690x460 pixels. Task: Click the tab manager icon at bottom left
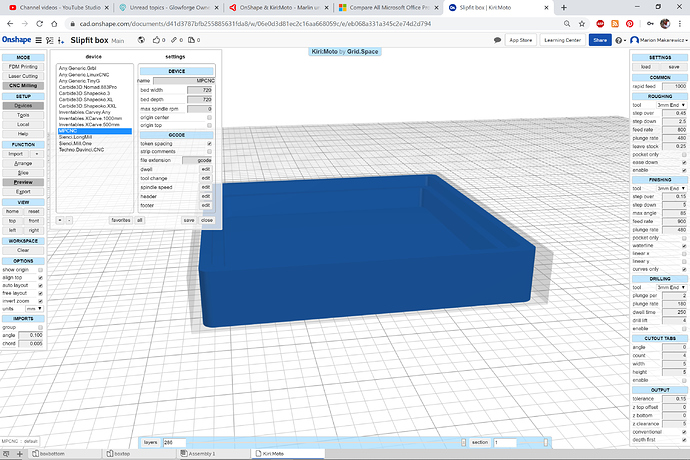coord(6,453)
